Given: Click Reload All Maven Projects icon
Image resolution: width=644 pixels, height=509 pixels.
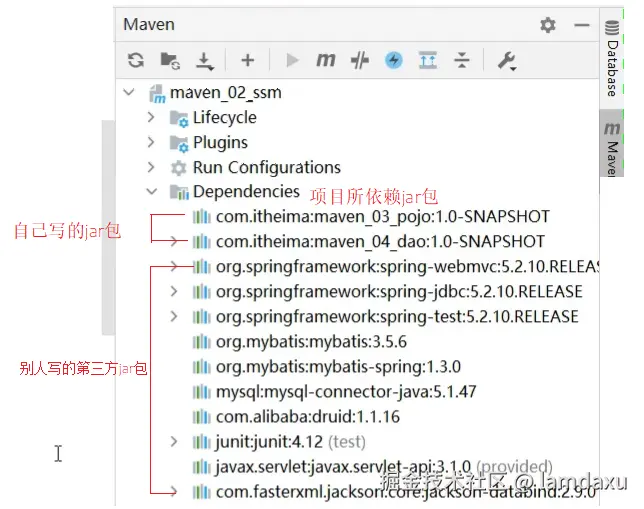Looking at the screenshot, I should (x=136, y=60).
